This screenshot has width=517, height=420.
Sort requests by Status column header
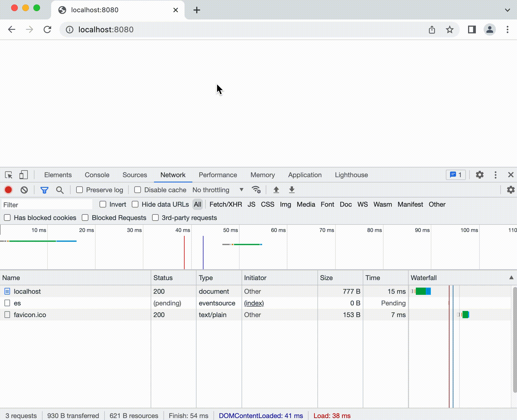pyautogui.click(x=174, y=278)
